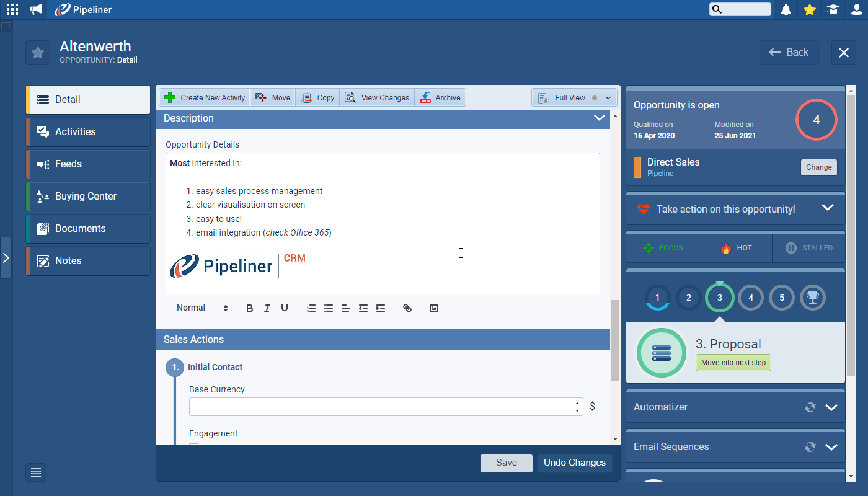868x496 pixels.
Task: Collapse the Description section
Action: (599, 118)
